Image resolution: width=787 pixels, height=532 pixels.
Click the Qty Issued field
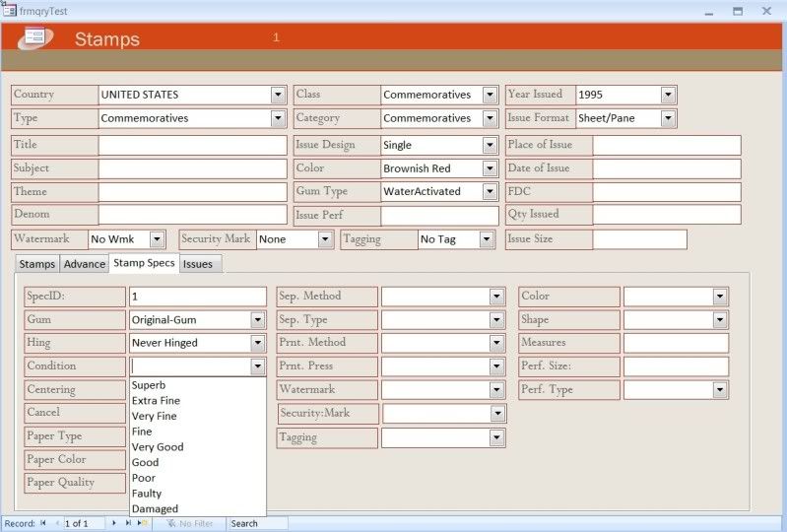[667, 215]
